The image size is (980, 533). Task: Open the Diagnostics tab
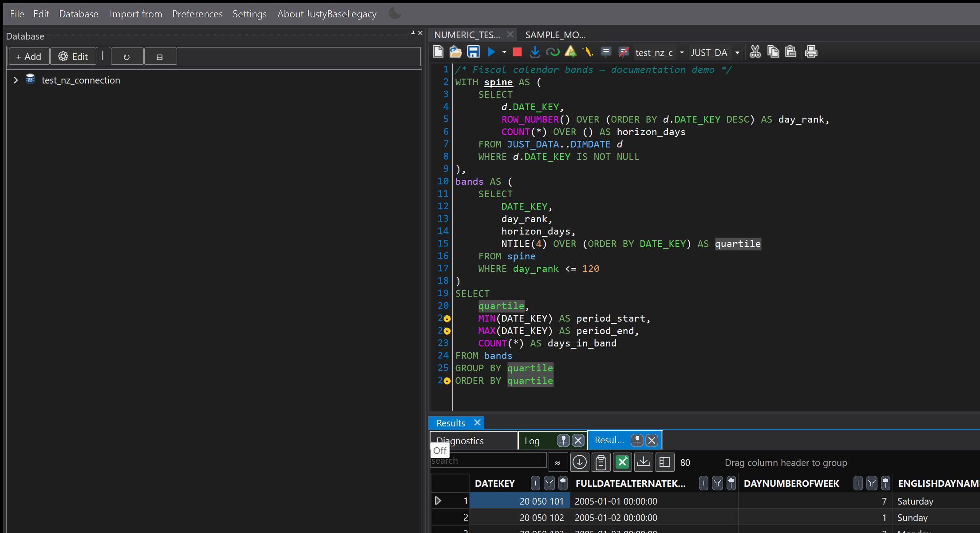coord(474,441)
